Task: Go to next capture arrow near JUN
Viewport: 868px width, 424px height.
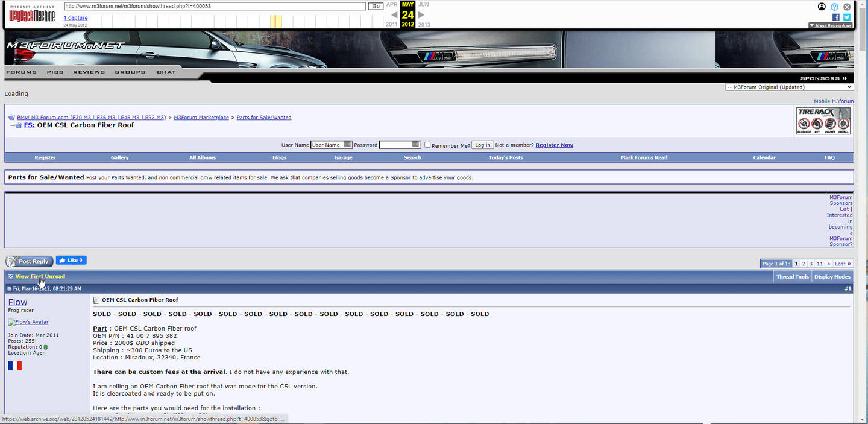Action: 421,14
